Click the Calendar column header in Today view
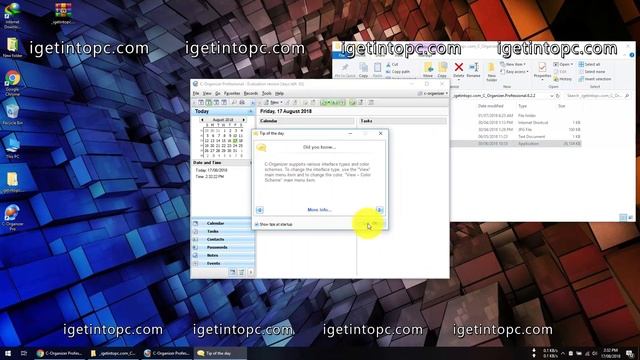This screenshot has width=640, height=360. 306,121
